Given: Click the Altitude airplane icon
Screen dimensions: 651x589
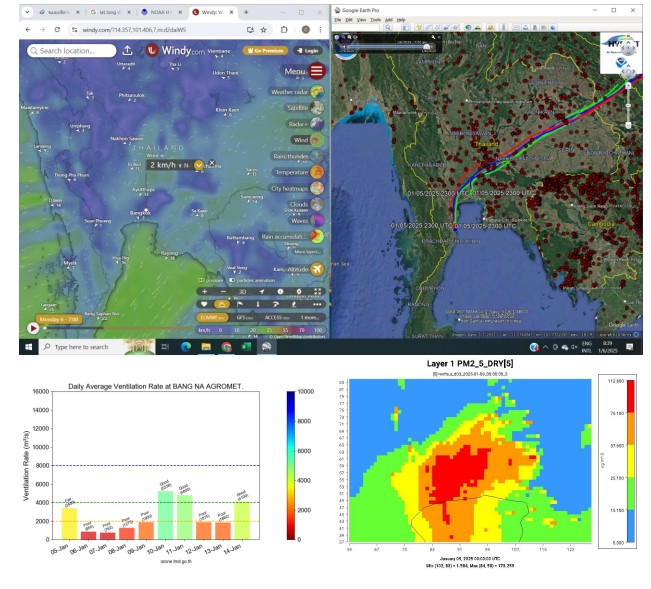Looking at the screenshot, I should 317,269.
